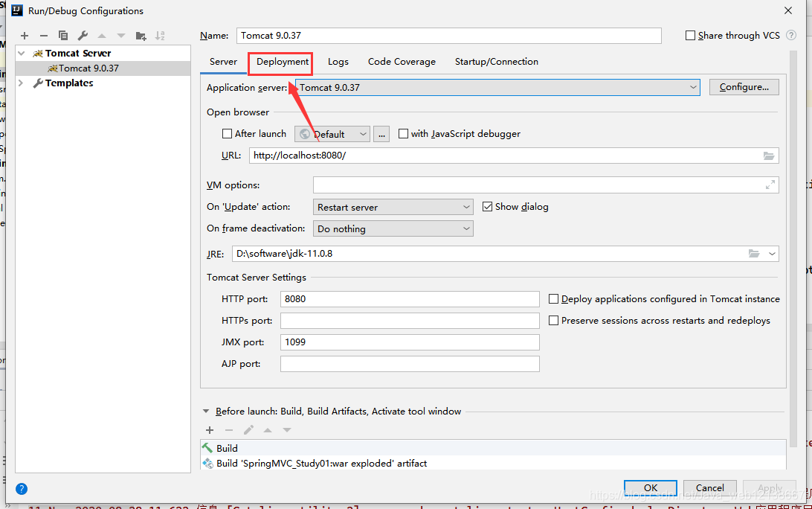Enable After launch checkbox

(x=227, y=134)
